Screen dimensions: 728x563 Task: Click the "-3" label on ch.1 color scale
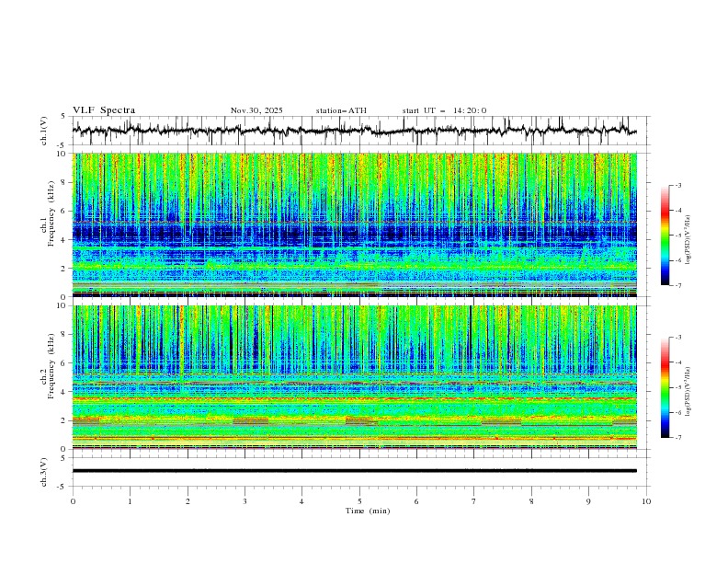coord(677,185)
